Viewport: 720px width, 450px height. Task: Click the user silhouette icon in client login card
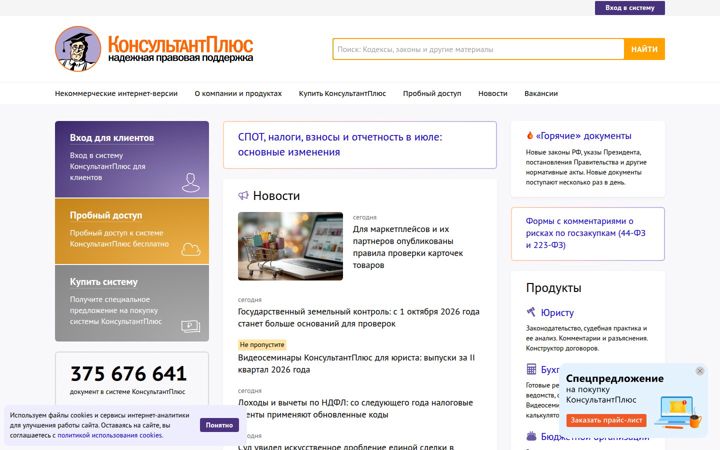pyautogui.click(x=191, y=182)
